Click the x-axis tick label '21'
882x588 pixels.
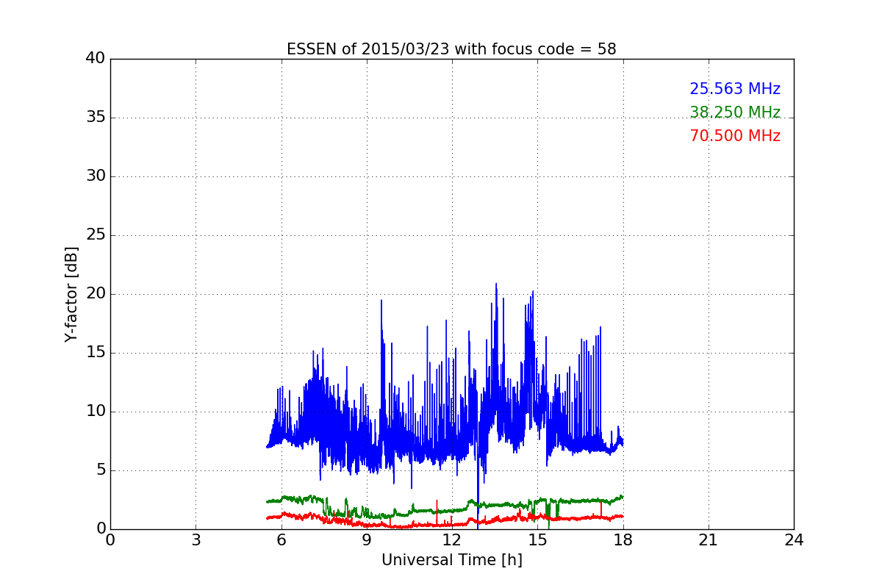click(x=709, y=539)
